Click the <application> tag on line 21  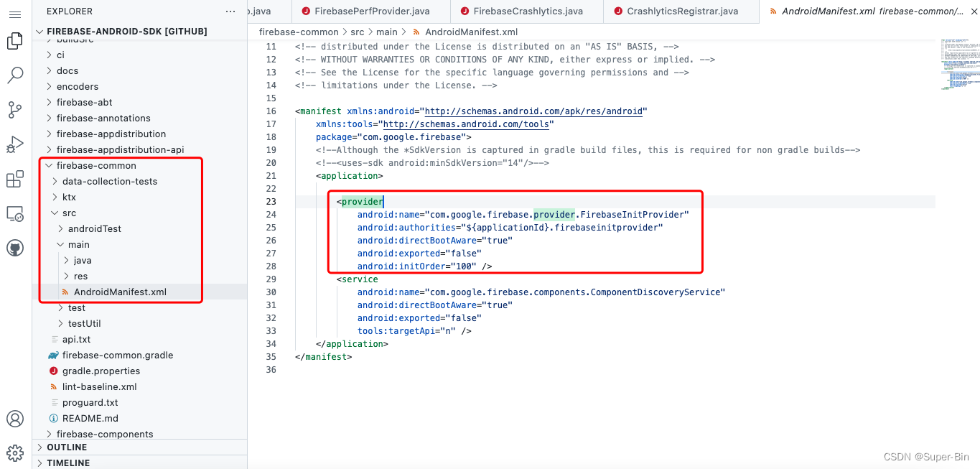pyautogui.click(x=349, y=176)
